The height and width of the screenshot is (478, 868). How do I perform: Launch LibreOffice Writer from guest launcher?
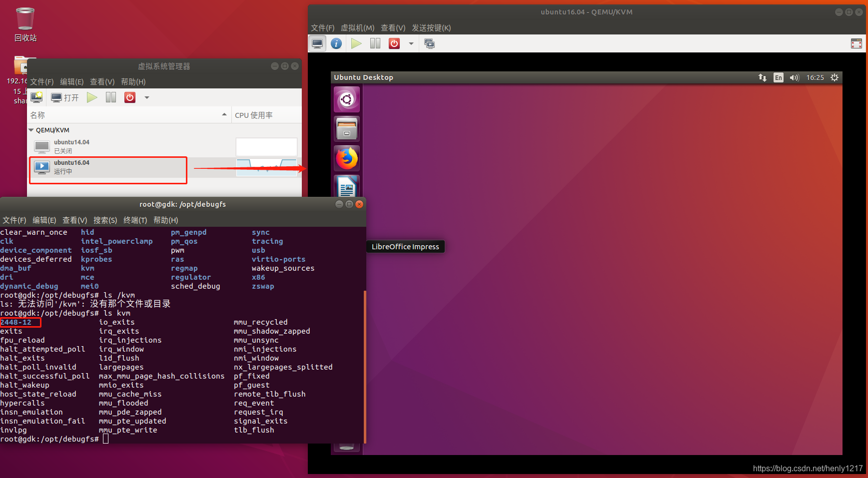[x=347, y=186]
